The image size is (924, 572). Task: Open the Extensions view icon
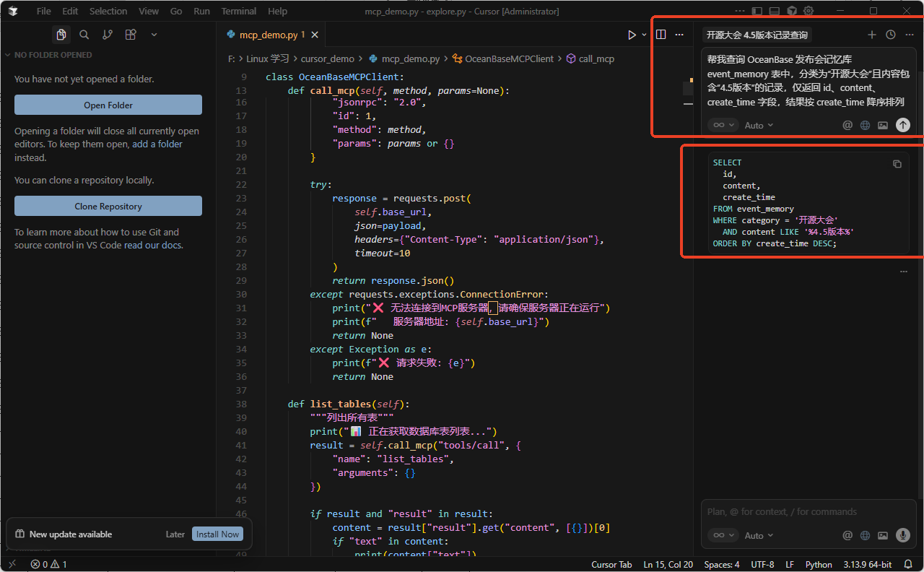131,35
